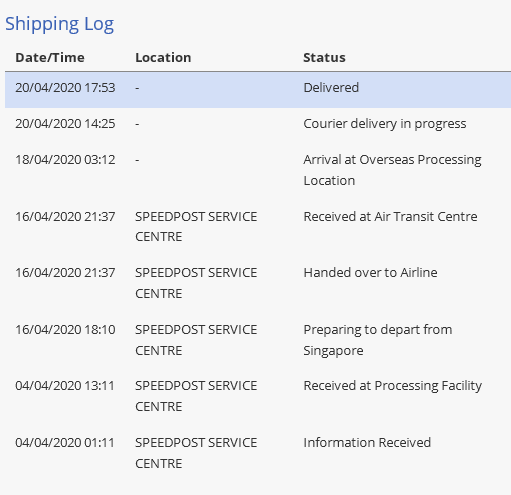
Task: Click Preparing to depart from Singapore status
Action: pyautogui.click(x=378, y=340)
